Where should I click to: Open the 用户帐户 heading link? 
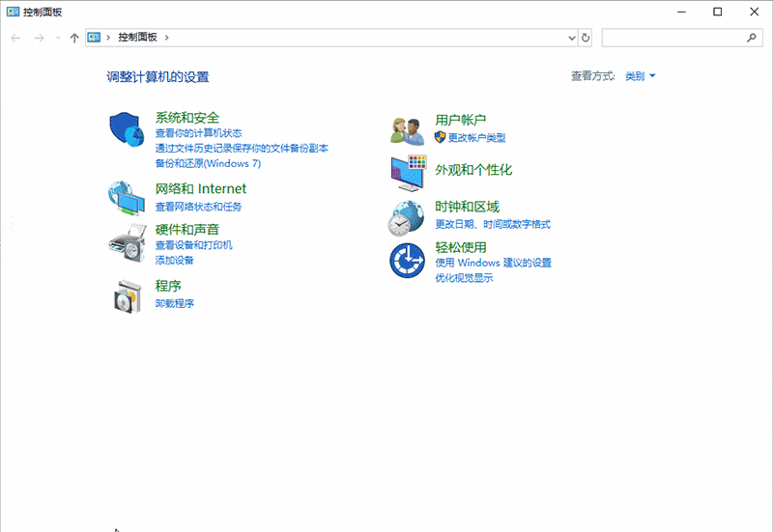coord(461,120)
